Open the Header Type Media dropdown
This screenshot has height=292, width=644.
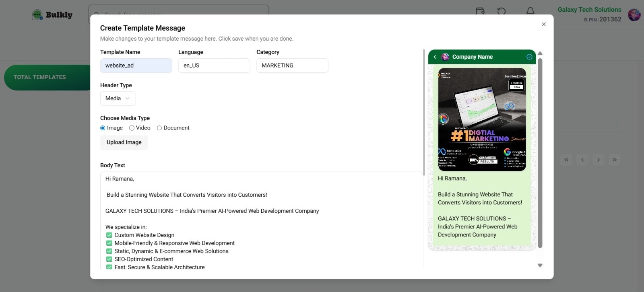coord(118,99)
